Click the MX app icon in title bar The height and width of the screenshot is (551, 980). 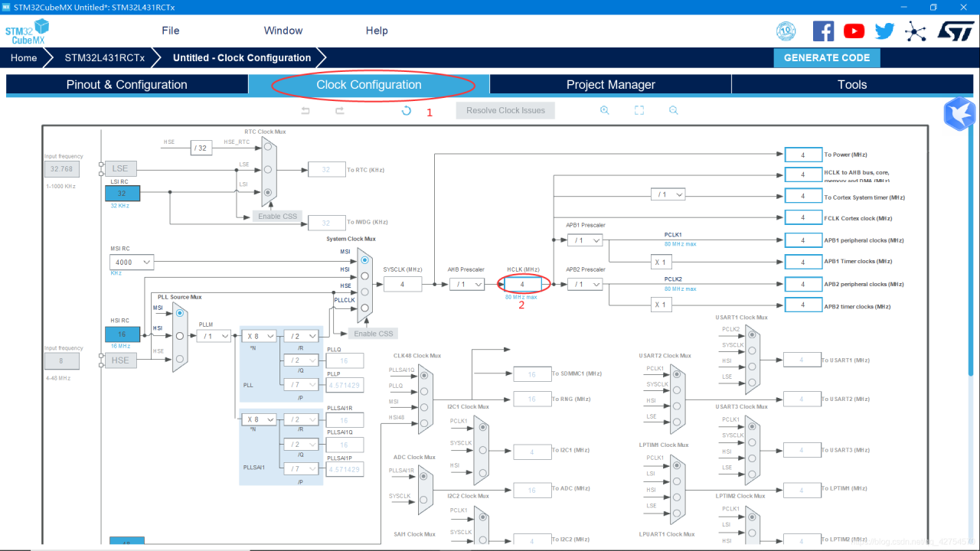point(6,7)
